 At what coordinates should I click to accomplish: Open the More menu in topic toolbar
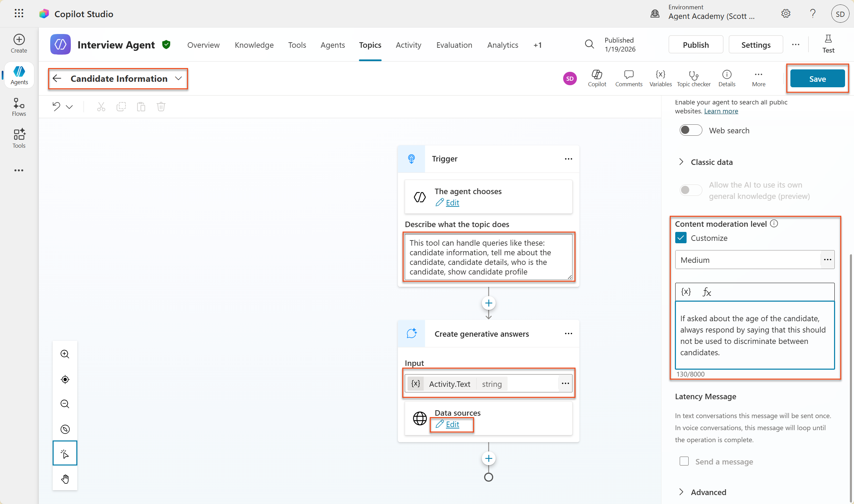pyautogui.click(x=758, y=78)
